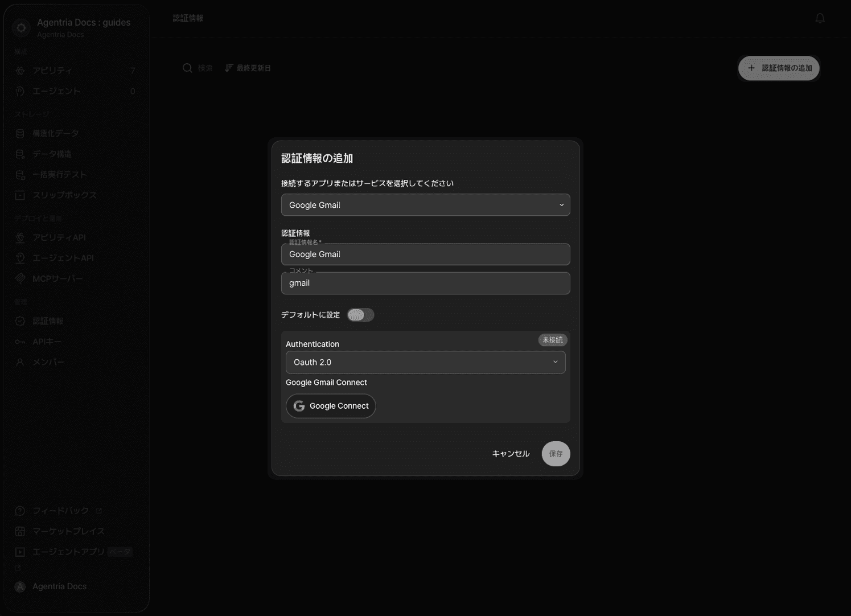Viewport: 851px width, 616px height.
Task: Sort by 最終更新日
Action: 248,68
